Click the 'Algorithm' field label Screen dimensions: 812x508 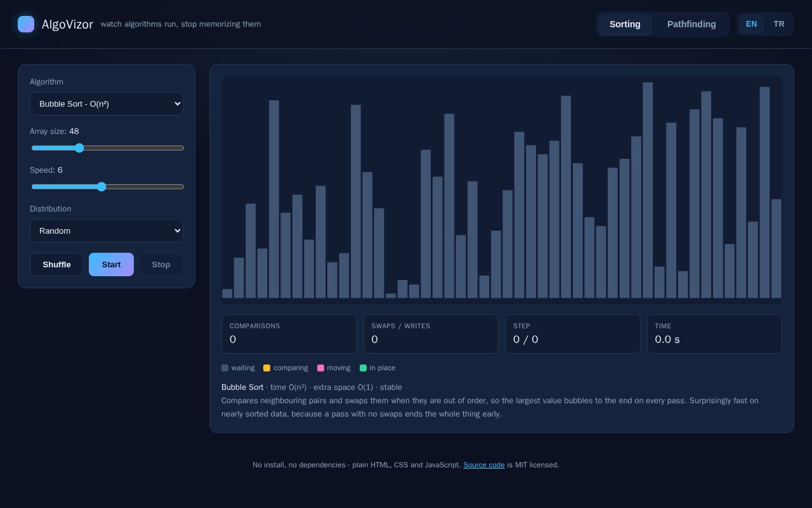coord(46,82)
